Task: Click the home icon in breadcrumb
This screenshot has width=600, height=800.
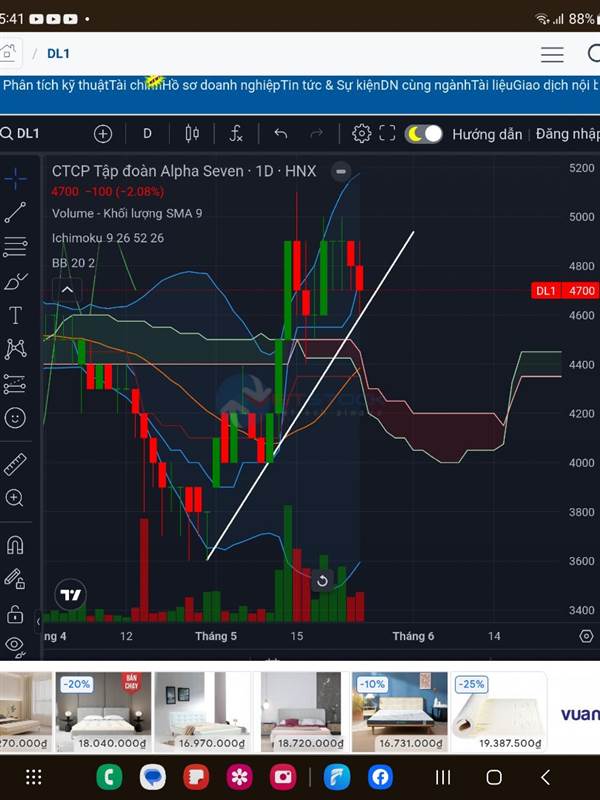Action: click(x=9, y=53)
